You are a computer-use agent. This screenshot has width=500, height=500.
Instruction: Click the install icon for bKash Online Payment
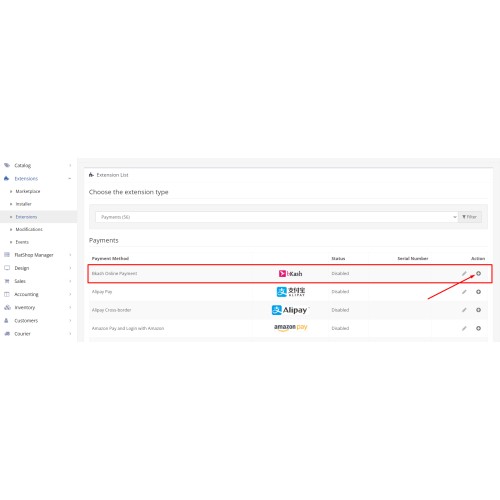478,273
